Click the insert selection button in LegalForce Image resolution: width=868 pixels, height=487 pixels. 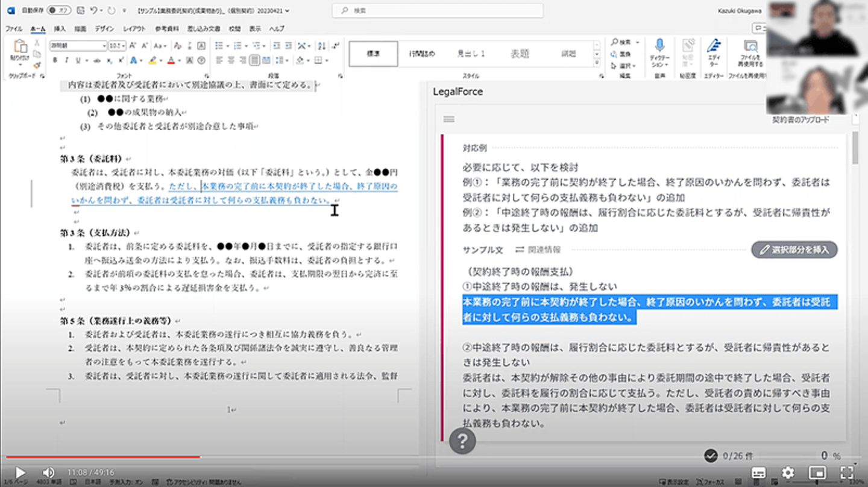tap(794, 250)
